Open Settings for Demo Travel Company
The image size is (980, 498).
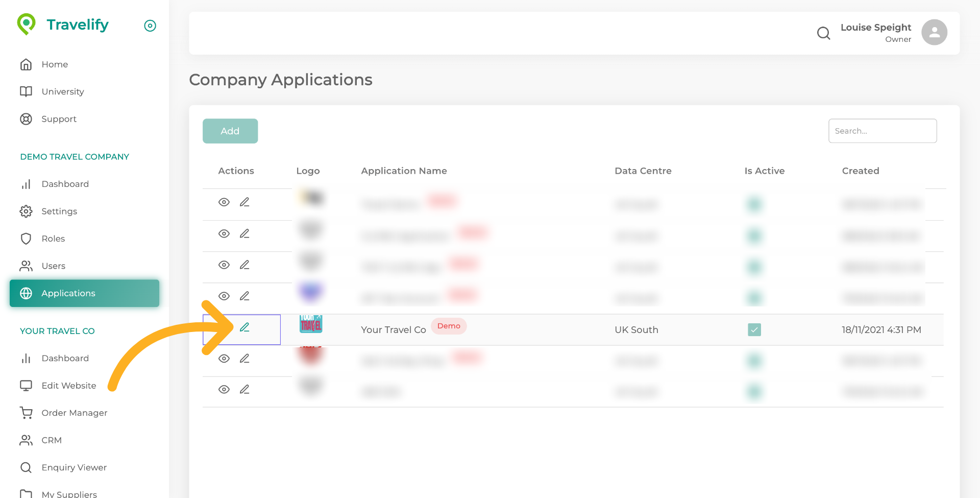pyautogui.click(x=59, y=211)
